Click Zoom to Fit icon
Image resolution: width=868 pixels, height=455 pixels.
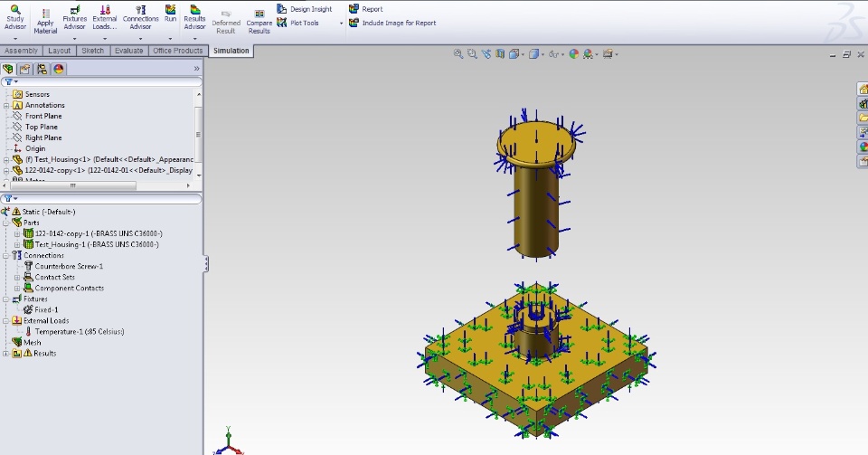458,53
